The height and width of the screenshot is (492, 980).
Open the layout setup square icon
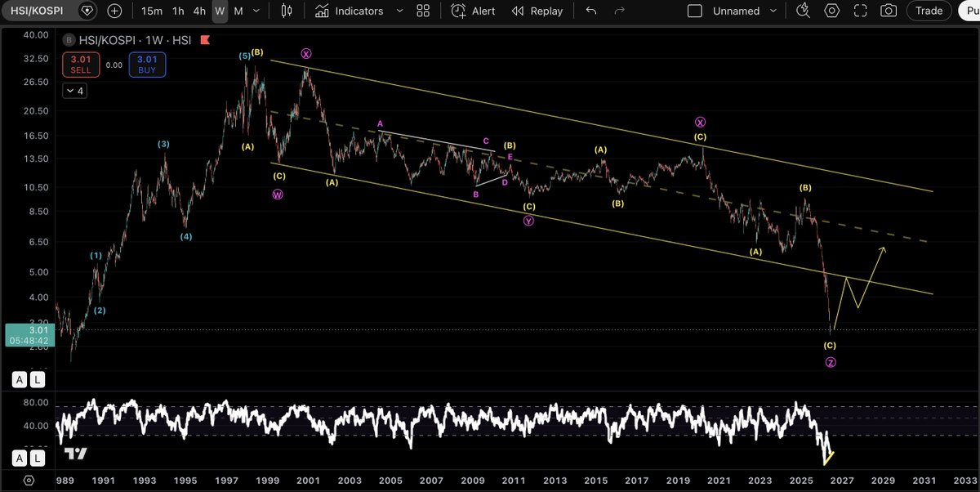[x=694, y=11]
